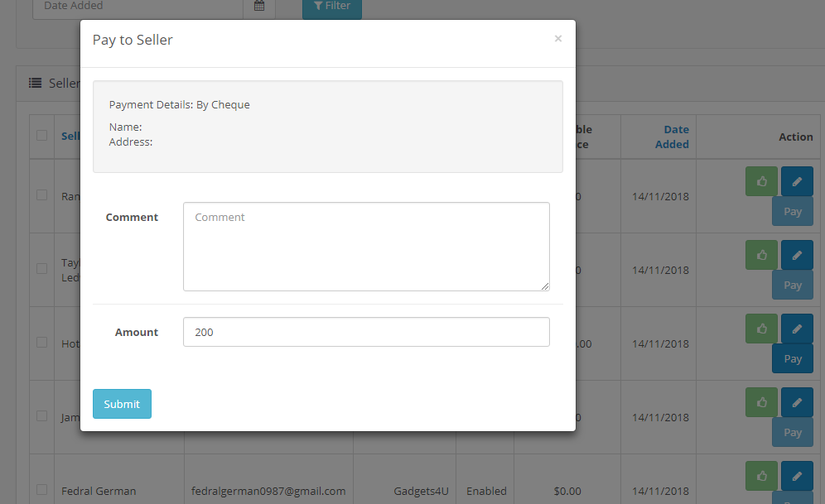Viewport: 825px width, 504px height.
Task: Click the approve thumbs-up icon in fourth row
Action: [761, 402]
